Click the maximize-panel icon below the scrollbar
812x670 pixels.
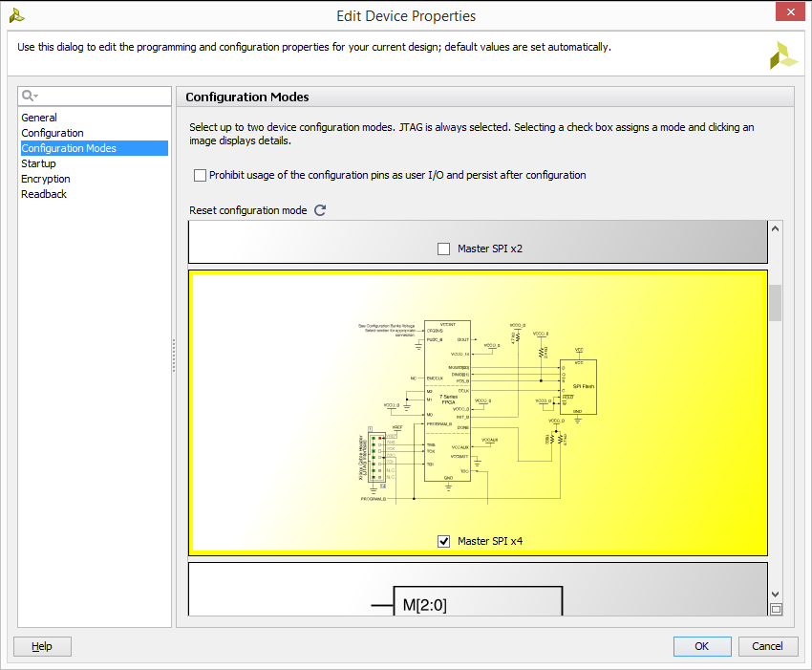click(776, 610)
